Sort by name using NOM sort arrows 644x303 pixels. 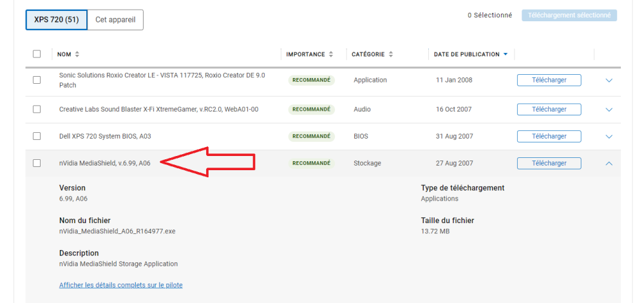point(77,54)
